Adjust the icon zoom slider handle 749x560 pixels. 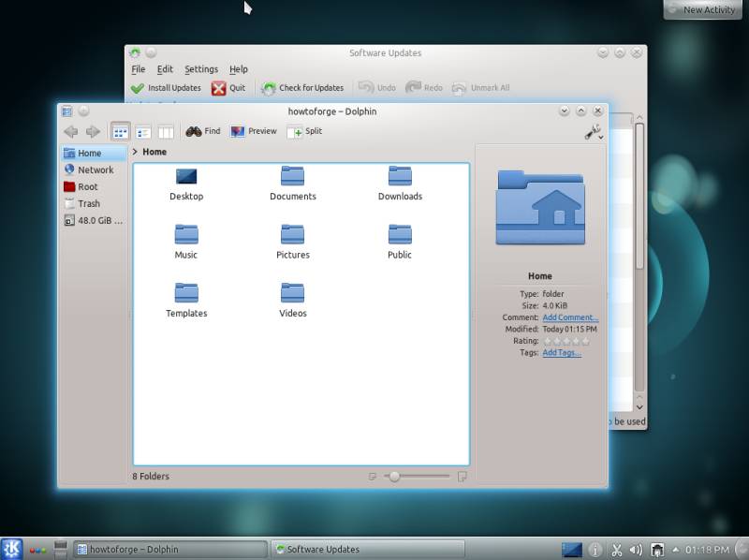click(x=394, y=477)
